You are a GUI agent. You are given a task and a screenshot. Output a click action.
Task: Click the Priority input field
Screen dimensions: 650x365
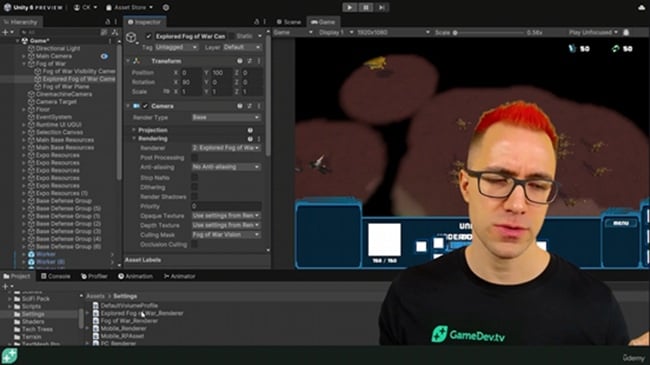tap(226, 206)
